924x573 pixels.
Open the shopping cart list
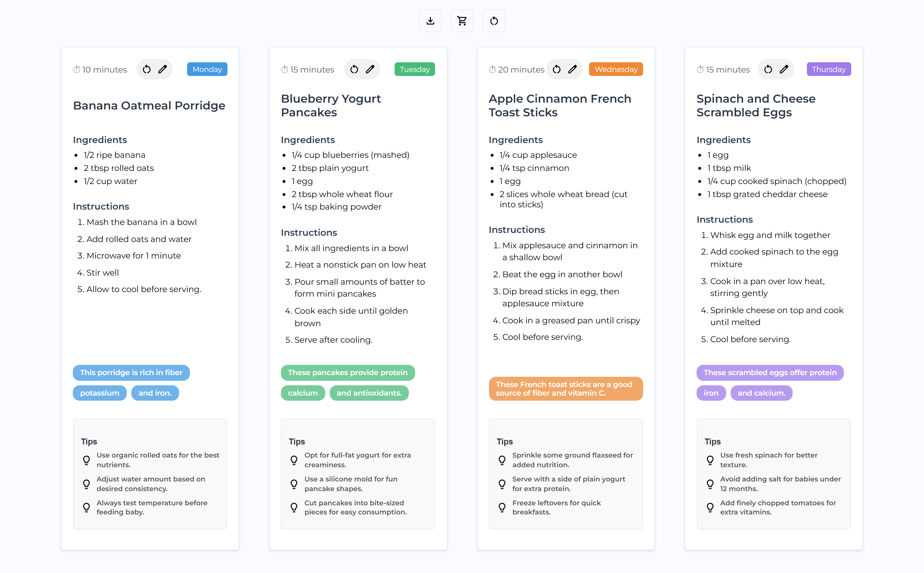[462, 21]
